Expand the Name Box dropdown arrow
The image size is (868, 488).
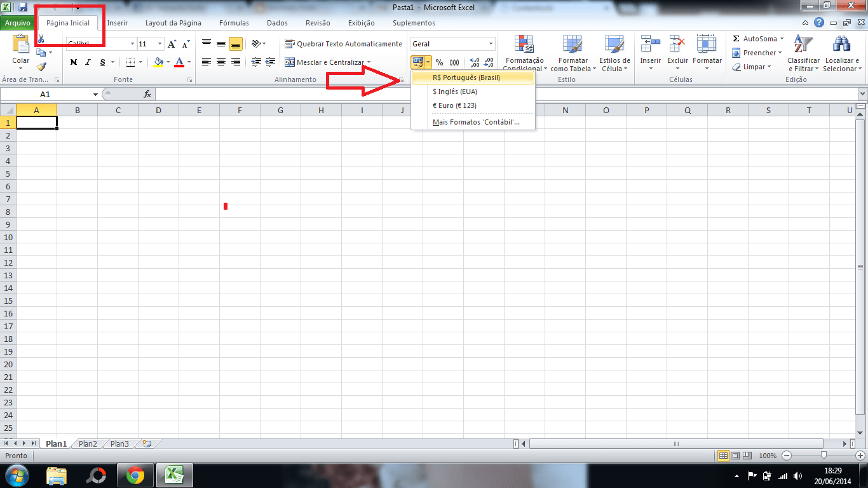click(95, 94)
